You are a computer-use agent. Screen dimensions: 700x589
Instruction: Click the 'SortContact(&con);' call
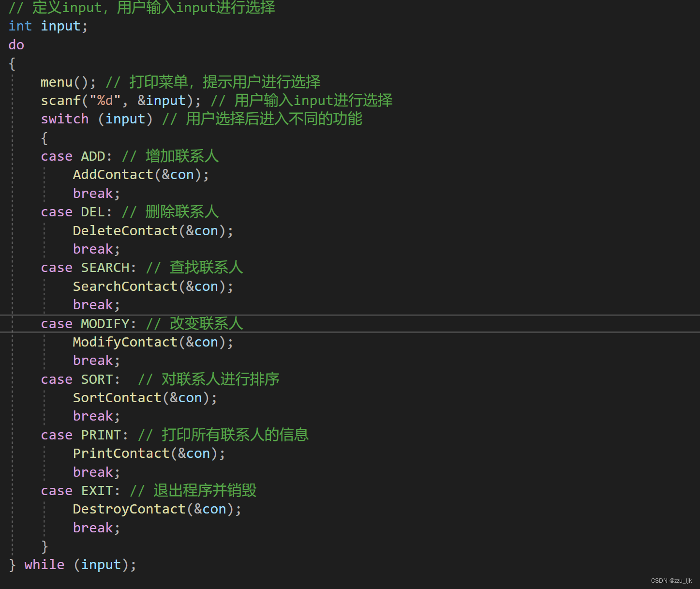point(145,398)
